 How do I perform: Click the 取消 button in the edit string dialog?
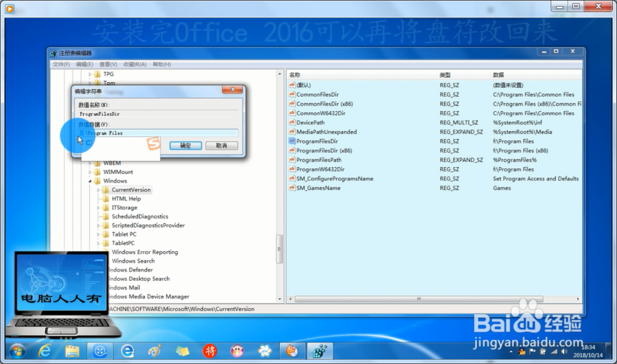tap(222, 146)
